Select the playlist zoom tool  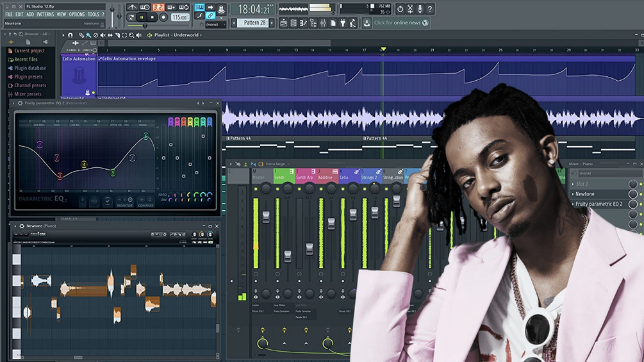131,35
